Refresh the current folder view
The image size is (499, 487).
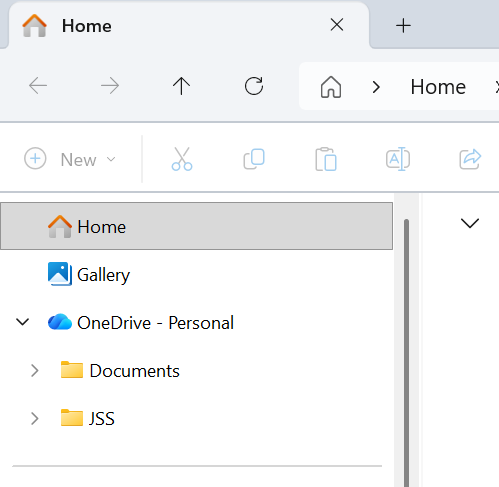pos(254,86)
